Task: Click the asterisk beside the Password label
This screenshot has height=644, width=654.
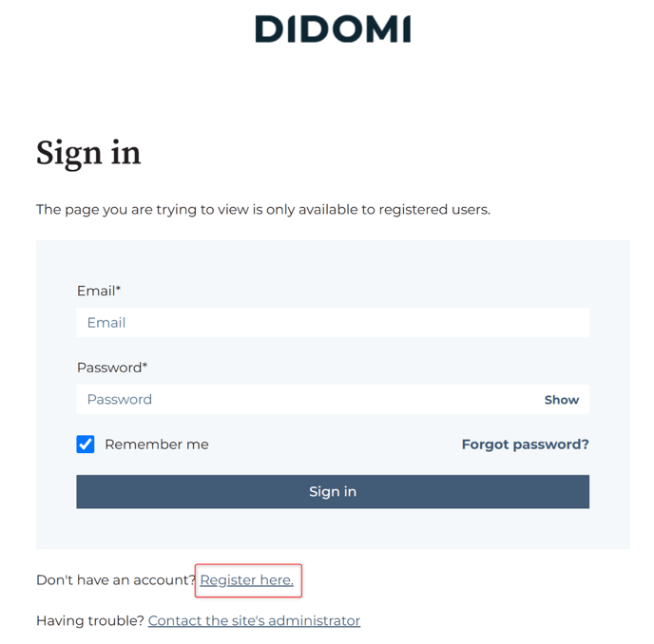Action: point(144,365)
